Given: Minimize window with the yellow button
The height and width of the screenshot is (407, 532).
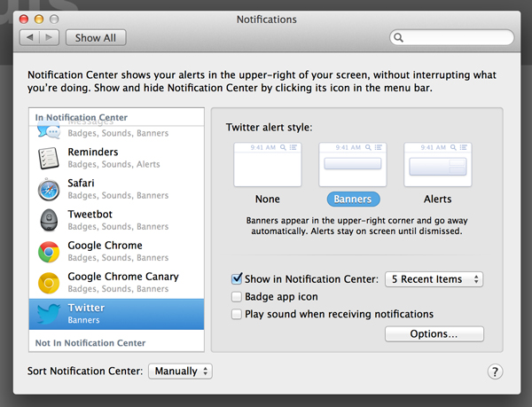Looking at the screenshot, I should pos(39,20).
